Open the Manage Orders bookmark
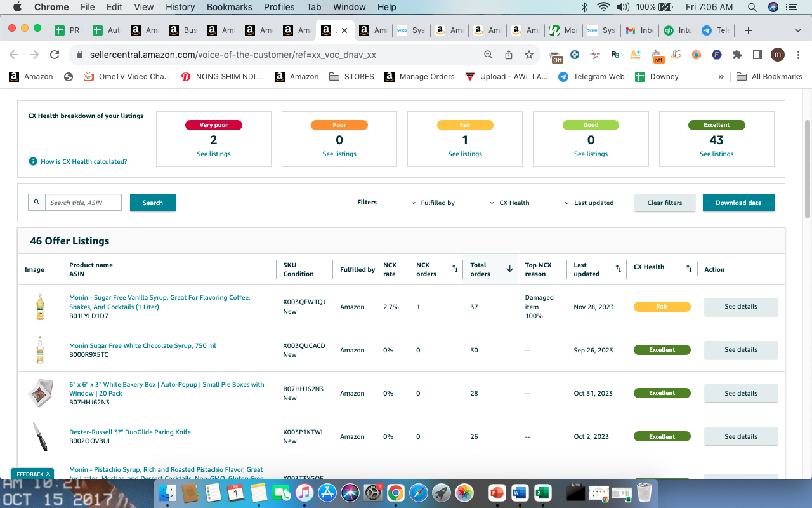Screen dimensions: 812x508 tap(418, 77)
